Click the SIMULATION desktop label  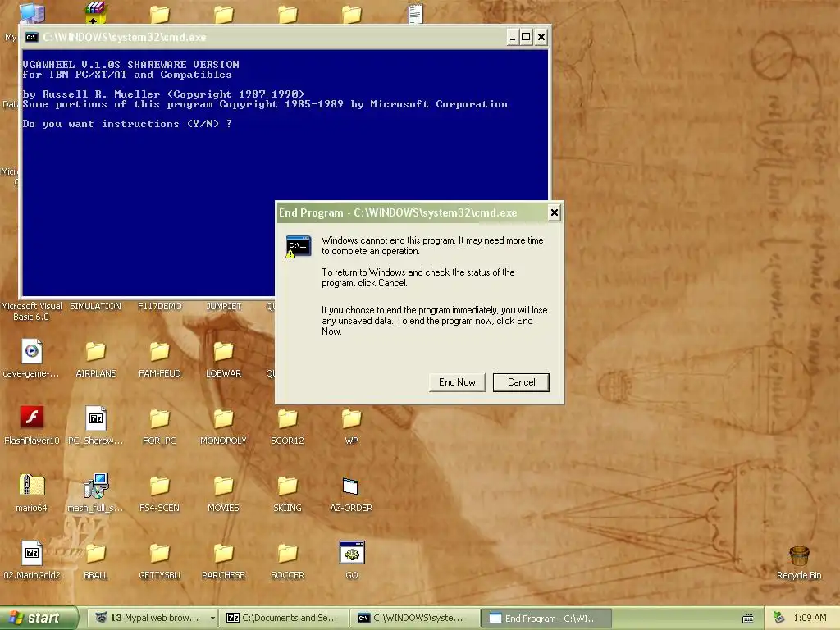[x=95, y=306]
